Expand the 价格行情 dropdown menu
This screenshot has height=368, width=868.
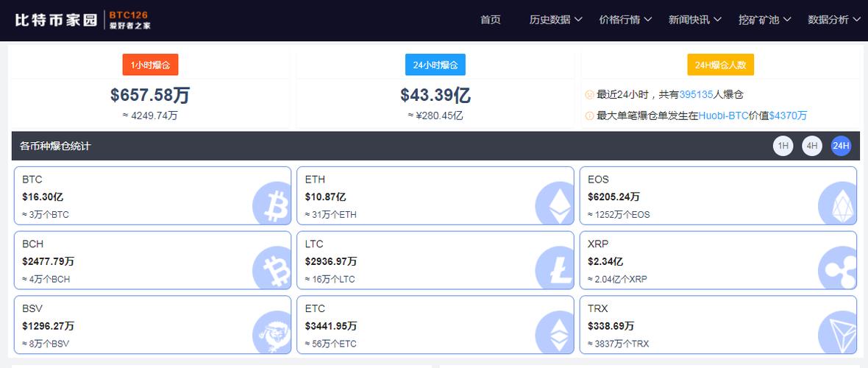coord(625,20)
